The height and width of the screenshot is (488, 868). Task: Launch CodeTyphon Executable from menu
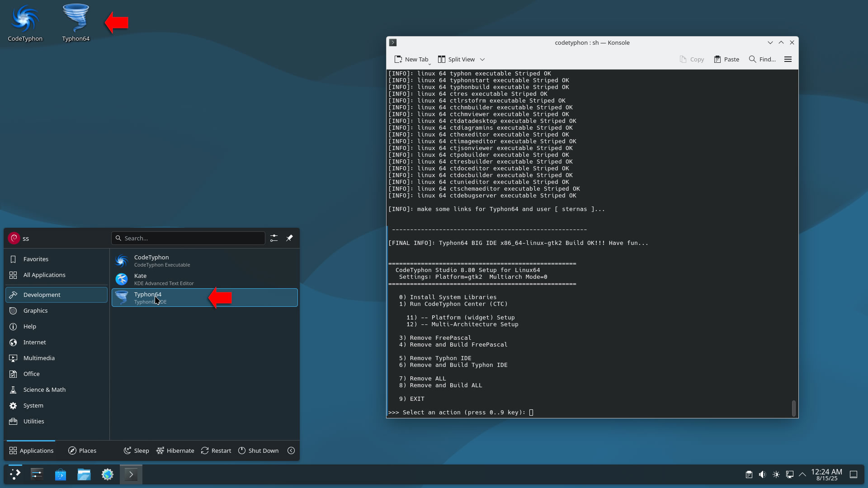(x=205, y=261)
